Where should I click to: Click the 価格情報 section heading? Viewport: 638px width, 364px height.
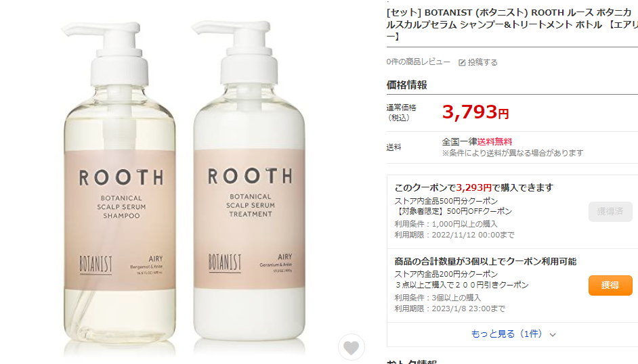406,85
